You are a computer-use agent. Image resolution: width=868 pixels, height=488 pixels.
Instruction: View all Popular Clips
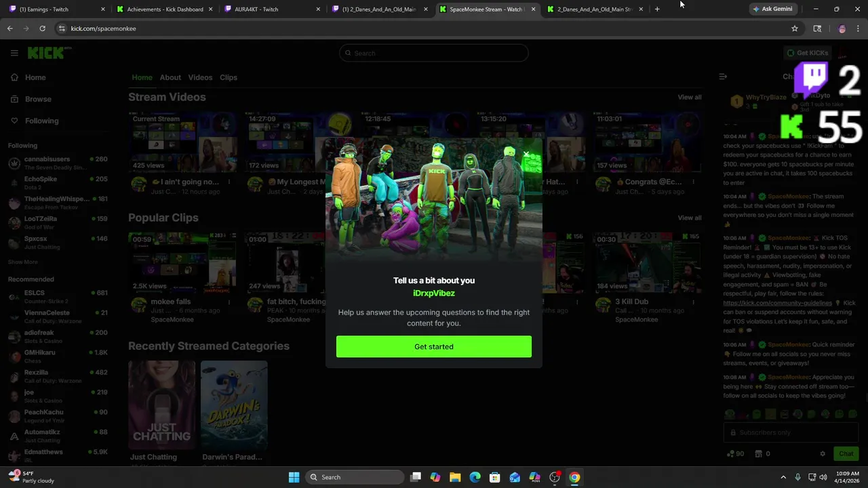pos(690,218)
